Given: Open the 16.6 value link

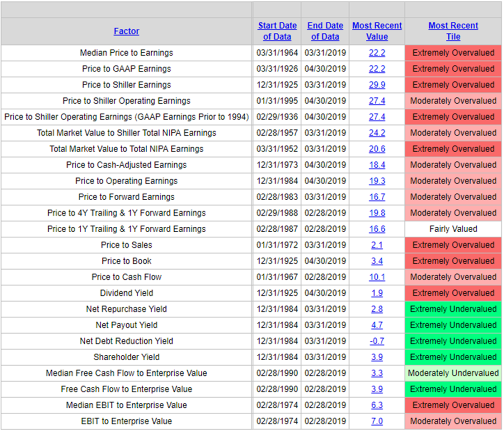Looking at the screenshot, I should click(x=377, y=229).
